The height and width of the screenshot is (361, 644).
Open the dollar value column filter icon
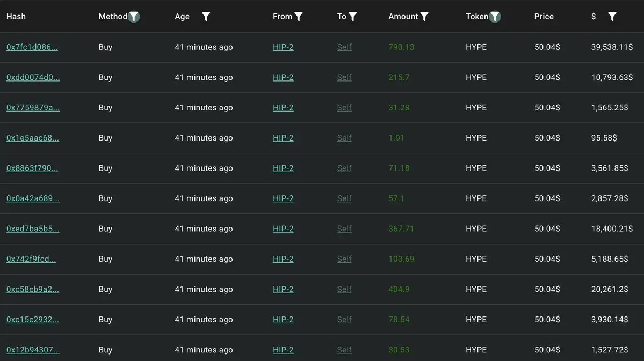(x=612, y=17)
